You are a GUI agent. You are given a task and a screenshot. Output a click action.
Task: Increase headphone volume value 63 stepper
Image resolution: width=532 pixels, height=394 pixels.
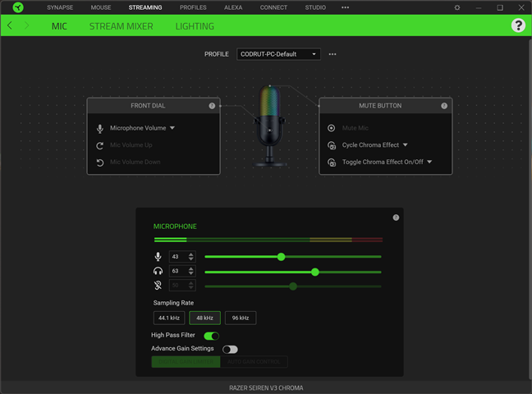tap(191, 268)
